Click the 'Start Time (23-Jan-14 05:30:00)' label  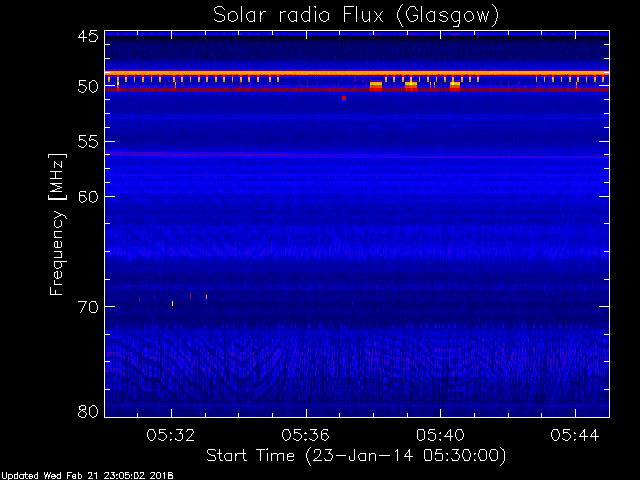tap(356, 456)
